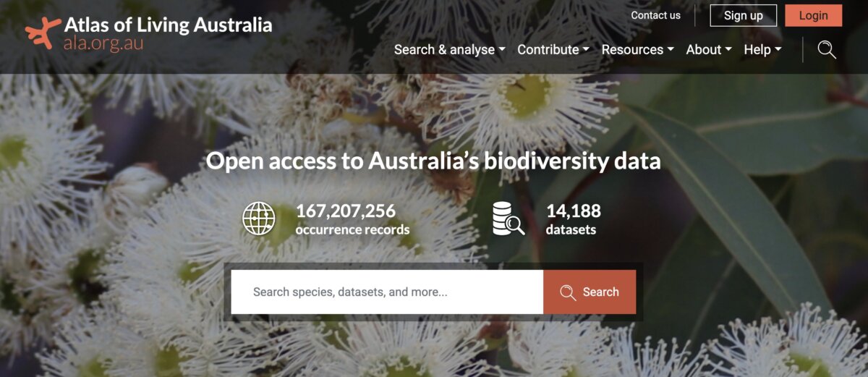Click the orange ALA logo icon

[x=43, y=33]
